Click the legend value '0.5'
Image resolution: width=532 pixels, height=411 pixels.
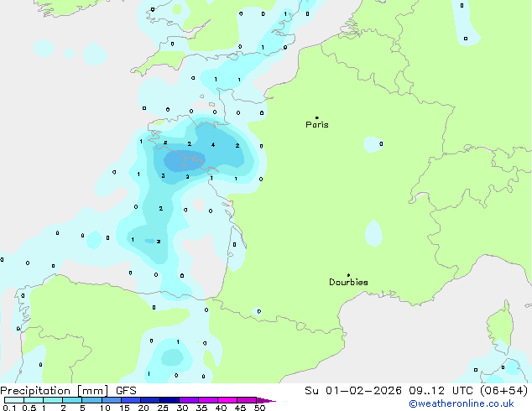tap(29, 408)
